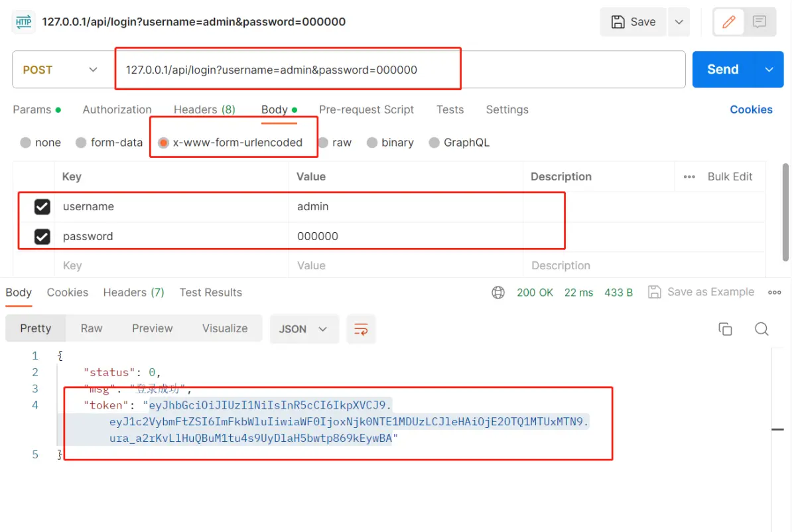Viewport: 796px width, 532px height.
Task: Select the x-www-form-urlencoded body type
Action: click(230, 143)
